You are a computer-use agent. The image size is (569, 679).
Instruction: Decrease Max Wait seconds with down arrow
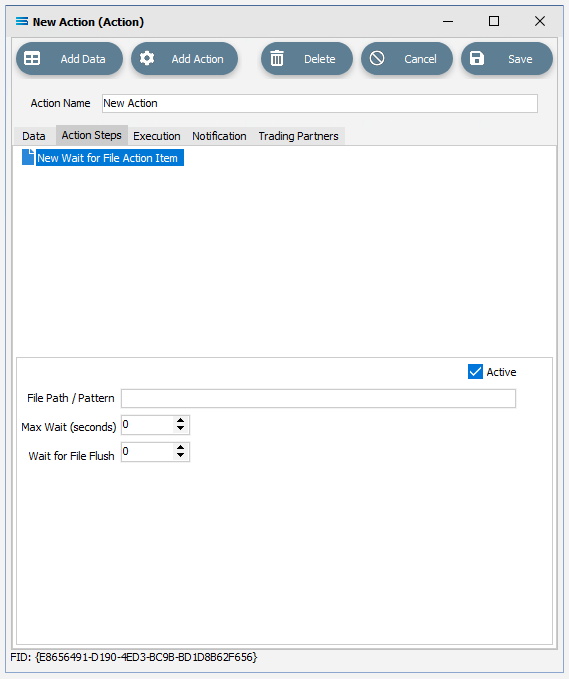(181, 429)
